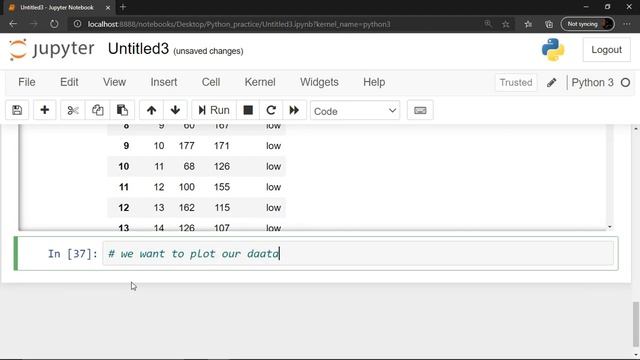Open the Help menu

coord(374,82)
